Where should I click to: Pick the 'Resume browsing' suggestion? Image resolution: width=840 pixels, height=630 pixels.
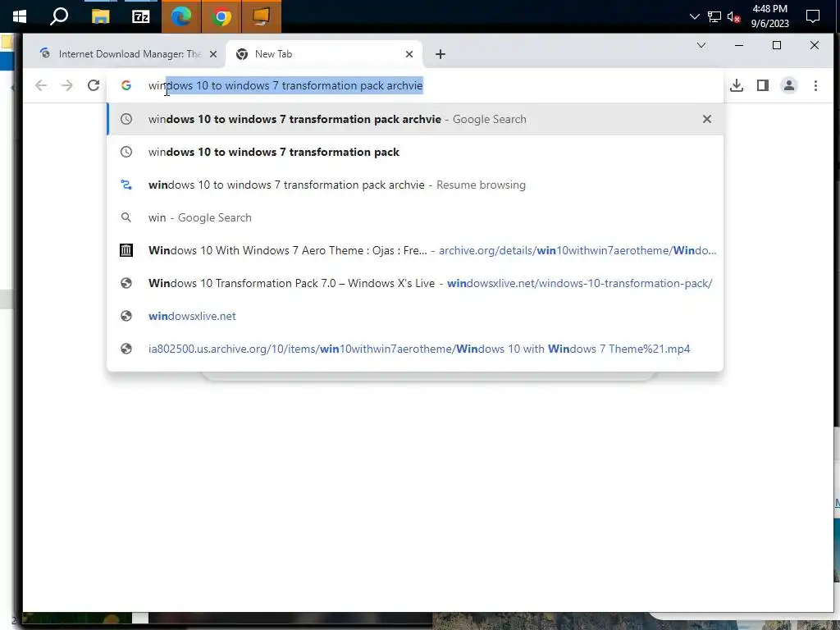tap(414, 185)
